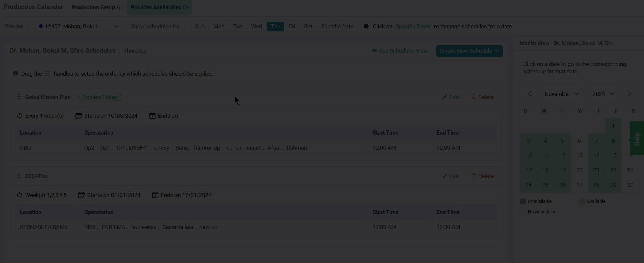Click info icon before Drag the handles note
Viewport: 644px width, 263px height.
[15, 73]
